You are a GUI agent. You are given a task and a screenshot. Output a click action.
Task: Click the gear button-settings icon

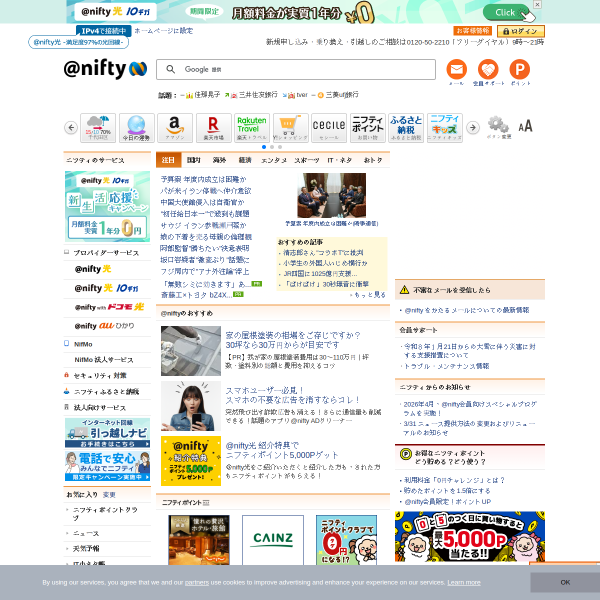pyautogui.click(x=498, y=127)
